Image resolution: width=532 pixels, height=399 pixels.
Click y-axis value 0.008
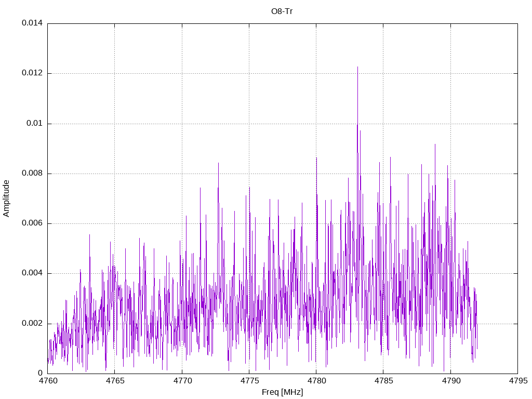pos(32,174)
